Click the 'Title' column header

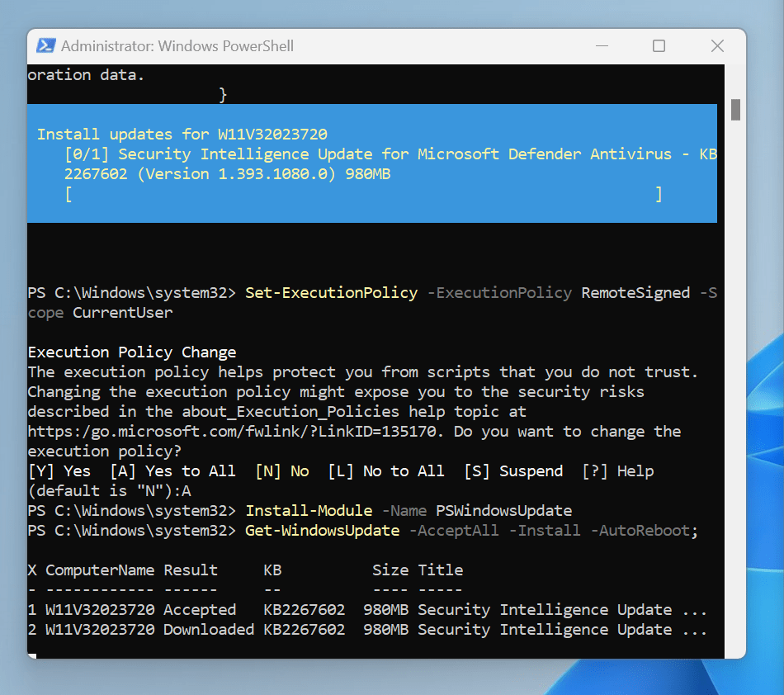coord(441,570)
